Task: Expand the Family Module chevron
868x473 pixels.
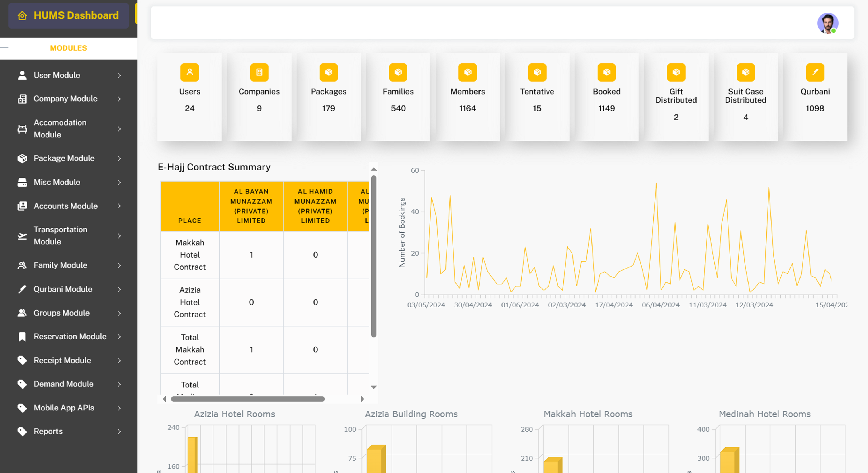Action: coord(120,265)
